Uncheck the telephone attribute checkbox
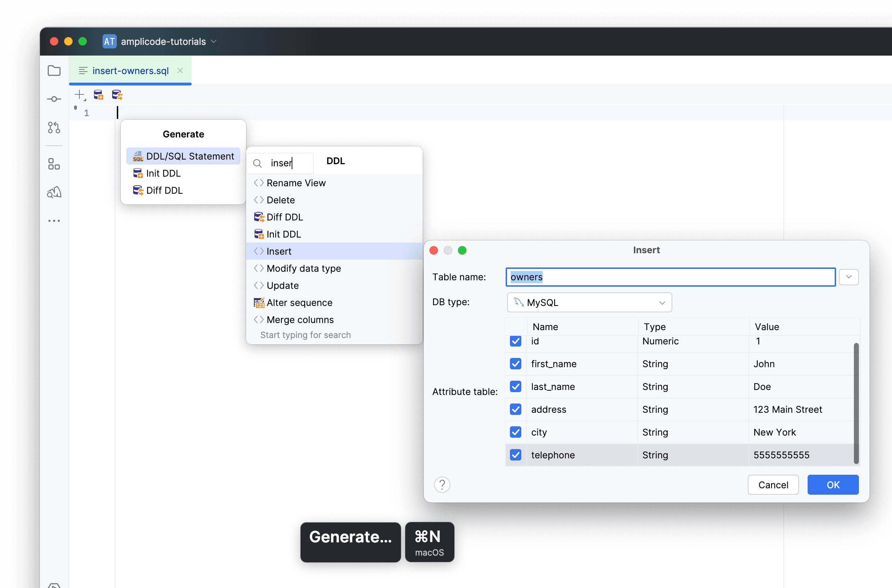Image resolution: width=892 pixels, height=588 pixels. 516,455
